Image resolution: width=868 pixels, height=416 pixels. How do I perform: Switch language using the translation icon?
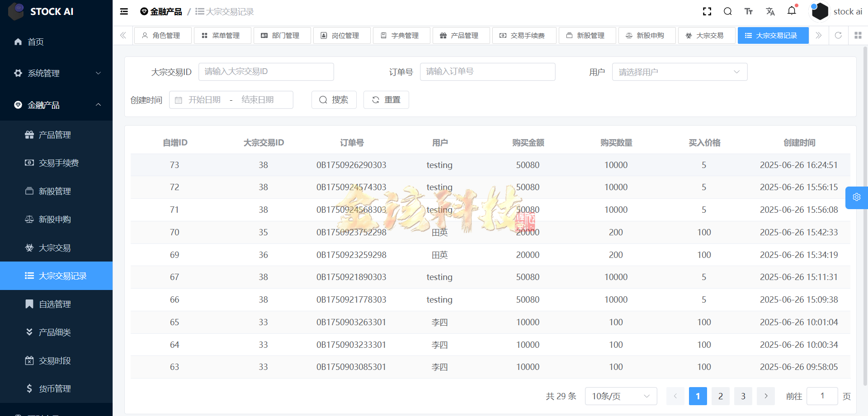pos(770,11)
